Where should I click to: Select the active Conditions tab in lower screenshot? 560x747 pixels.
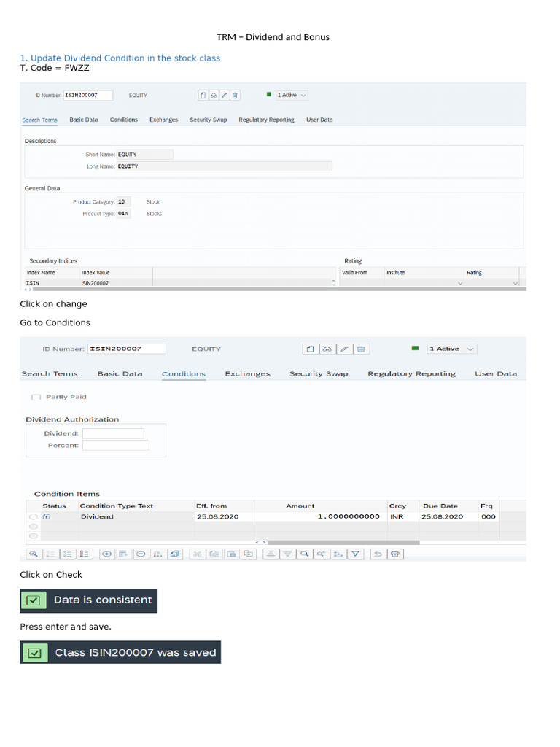(x=184, y=374)
